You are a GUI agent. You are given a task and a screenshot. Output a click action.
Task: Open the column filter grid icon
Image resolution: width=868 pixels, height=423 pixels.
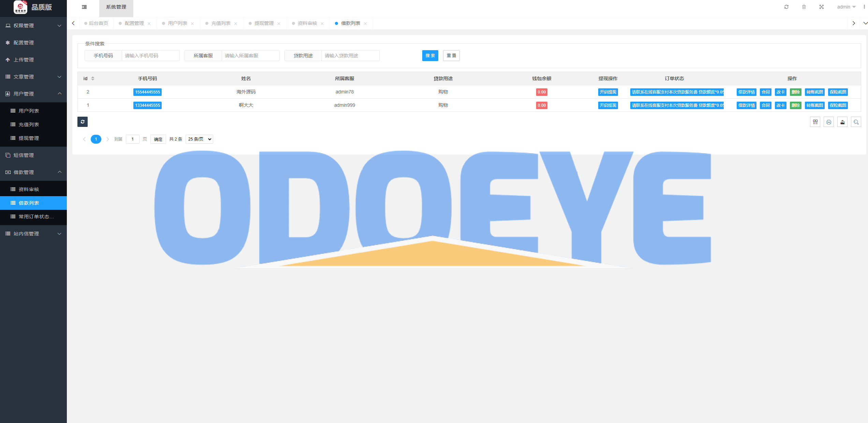point(815,122)
